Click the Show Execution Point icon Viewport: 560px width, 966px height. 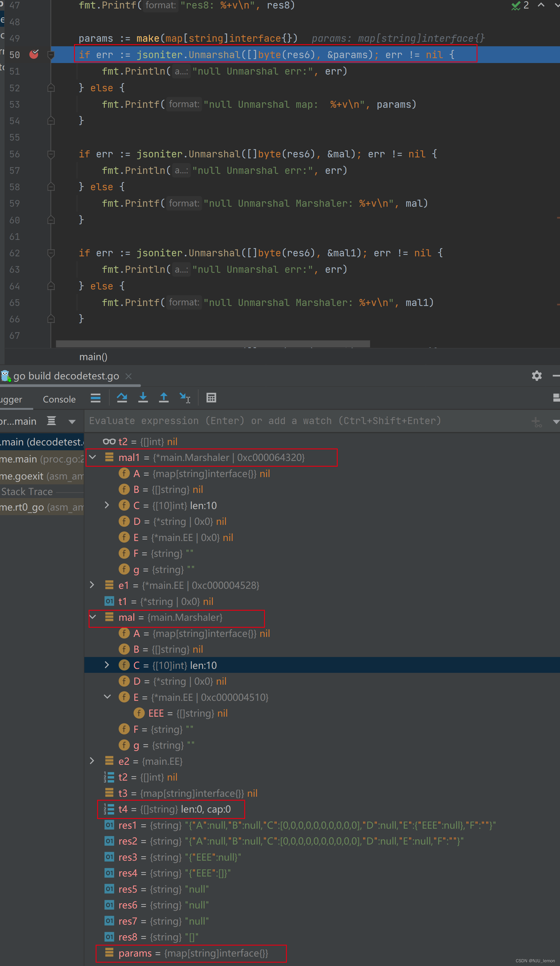click(x=95, y=398)
